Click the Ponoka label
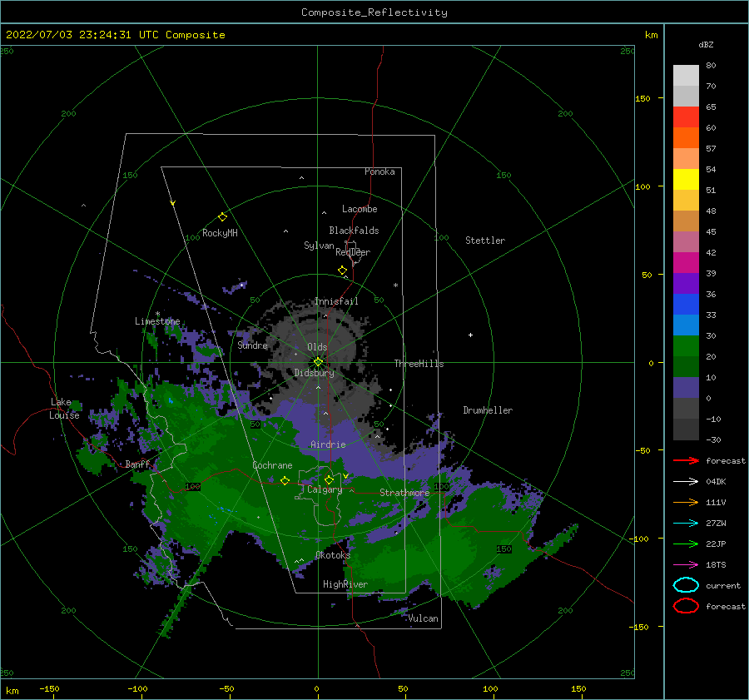This screenshot has height=700, width=749. pos(379,171)
